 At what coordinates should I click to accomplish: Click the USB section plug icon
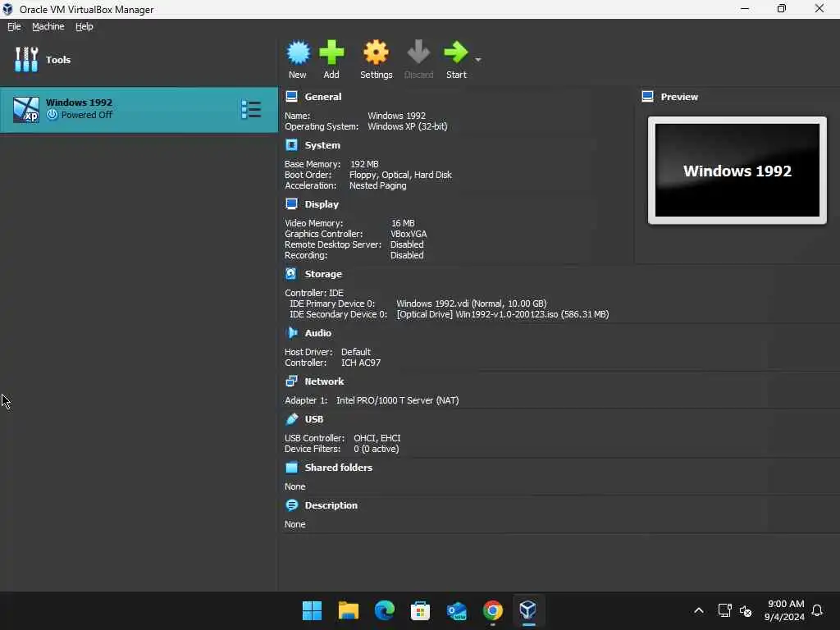click(291, 419)
